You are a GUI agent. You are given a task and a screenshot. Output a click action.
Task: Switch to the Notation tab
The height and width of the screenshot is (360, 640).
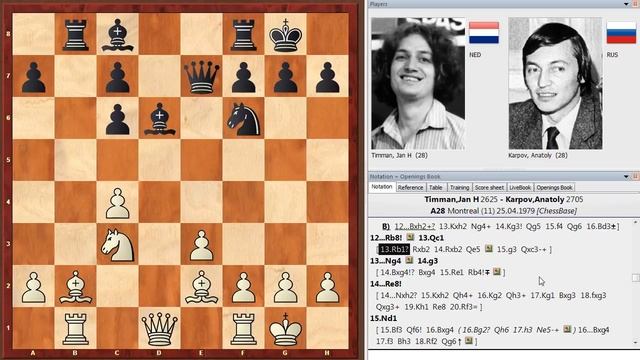(x=382, y=187)
